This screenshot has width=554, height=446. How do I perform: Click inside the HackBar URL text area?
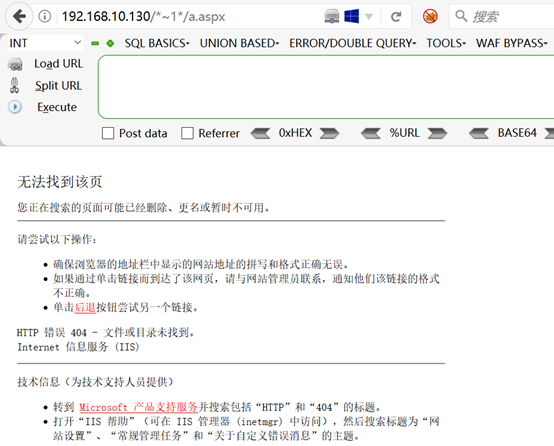pos(326,87)
